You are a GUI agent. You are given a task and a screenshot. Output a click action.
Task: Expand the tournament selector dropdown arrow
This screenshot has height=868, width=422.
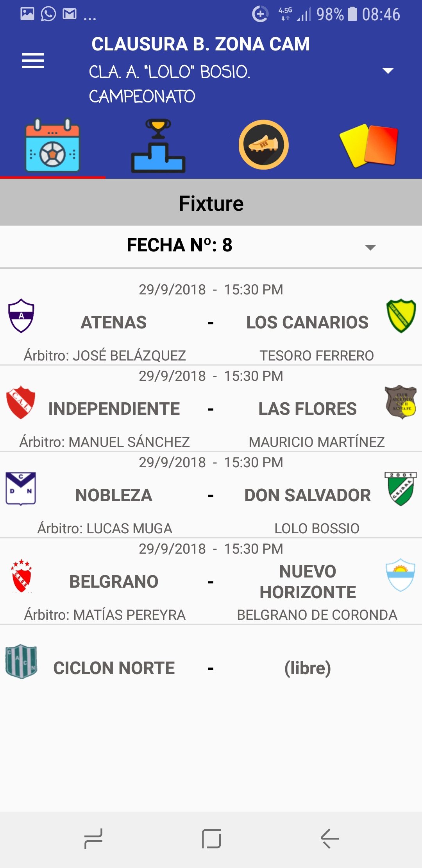(x=388, y=71)
